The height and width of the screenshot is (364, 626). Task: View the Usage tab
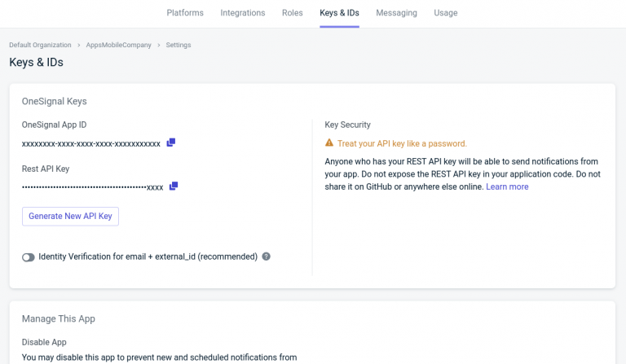coord(446,13)
